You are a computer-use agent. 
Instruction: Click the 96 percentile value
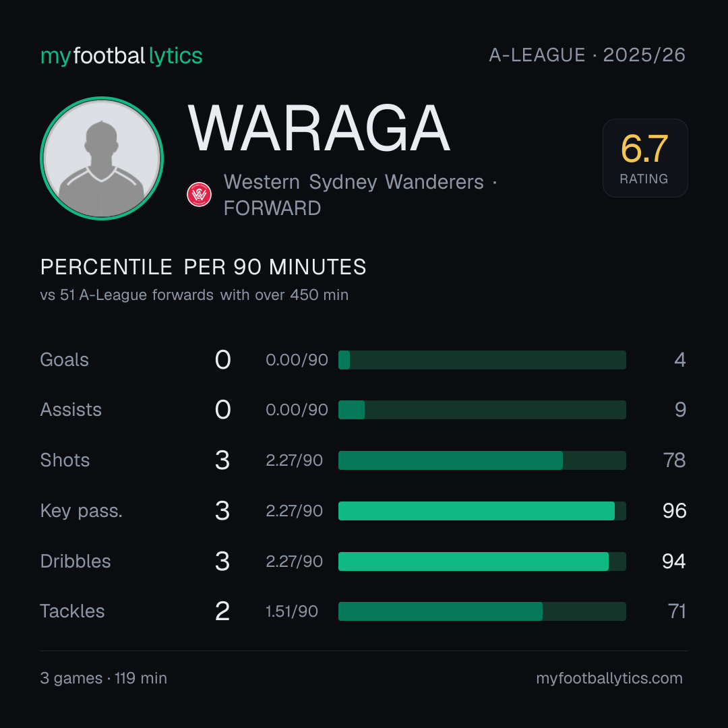[x=675, y=511]
